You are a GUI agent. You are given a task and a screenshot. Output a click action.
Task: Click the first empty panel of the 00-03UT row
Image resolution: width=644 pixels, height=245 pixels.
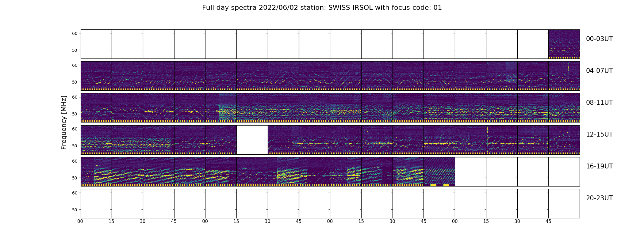coord(96,44)
